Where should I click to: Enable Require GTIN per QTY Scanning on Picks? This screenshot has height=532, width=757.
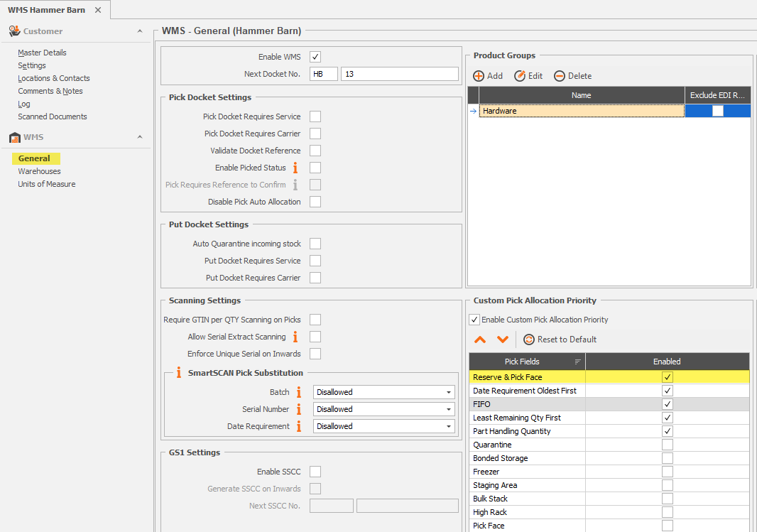[315, 320]
